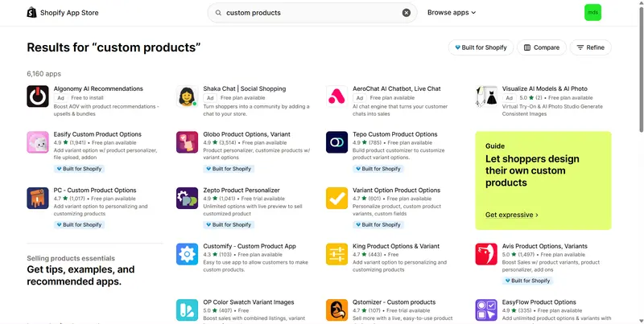Open Algonomy AI Recommendations app icon

pyautogui.click(x=38, y=96)
